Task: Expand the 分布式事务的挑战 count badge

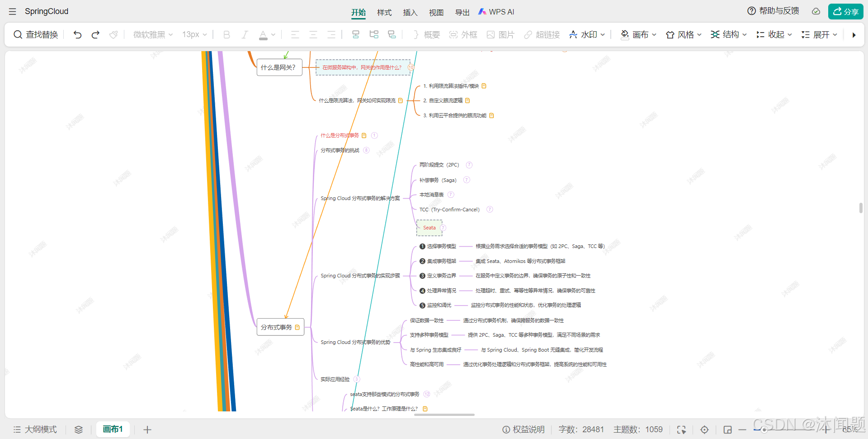Action: (x=366, y=150)
